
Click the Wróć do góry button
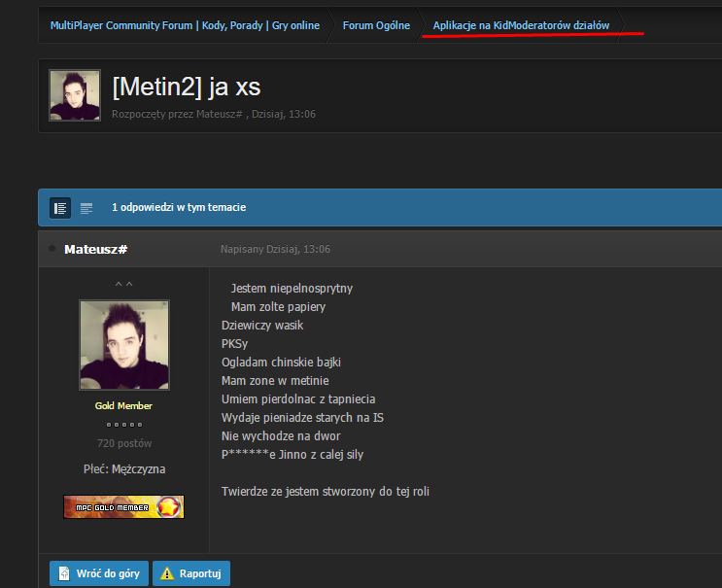99,573
